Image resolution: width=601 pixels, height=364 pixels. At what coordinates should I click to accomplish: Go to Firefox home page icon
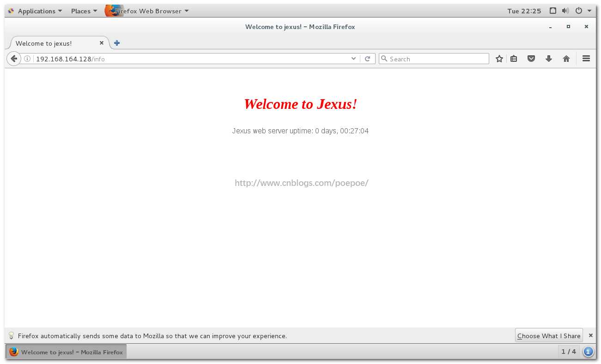click(566, 59)
